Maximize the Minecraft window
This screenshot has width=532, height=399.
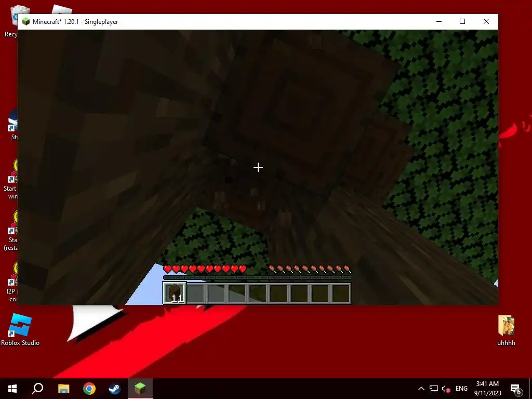tap(462, 21)
